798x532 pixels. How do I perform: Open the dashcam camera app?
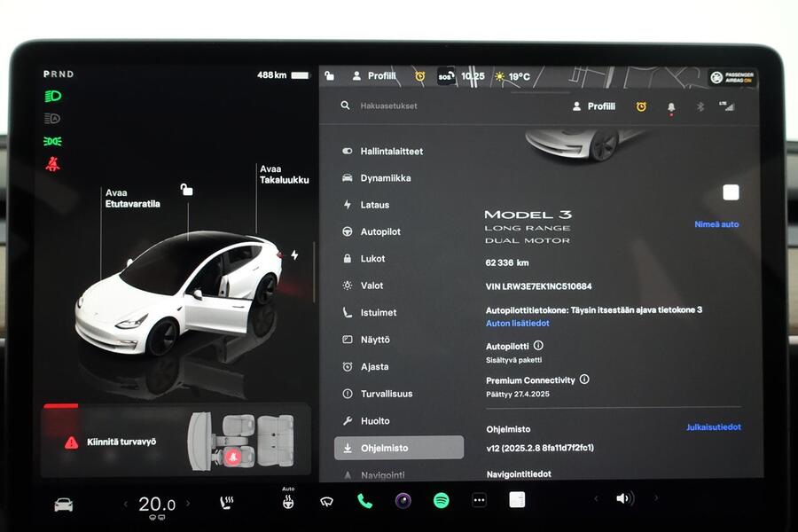tap(403, 500)
